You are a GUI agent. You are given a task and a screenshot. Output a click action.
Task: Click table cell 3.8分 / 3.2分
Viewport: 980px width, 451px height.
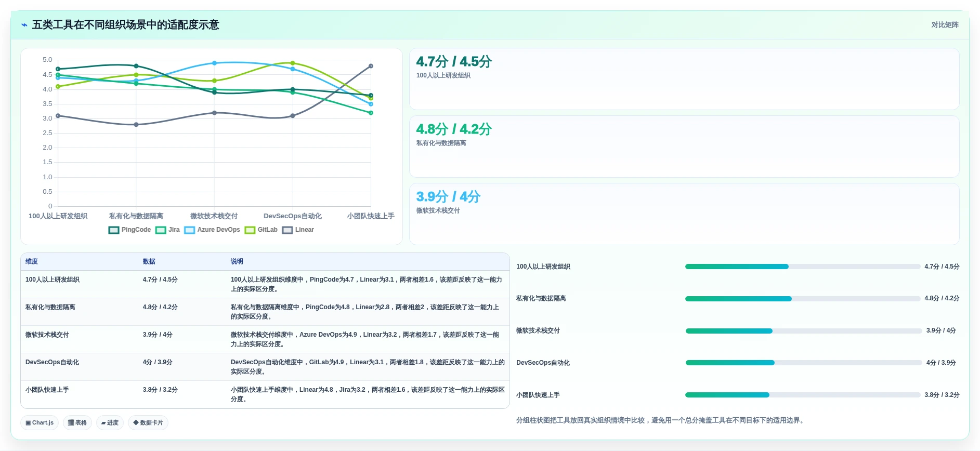[x=160, y=390]
